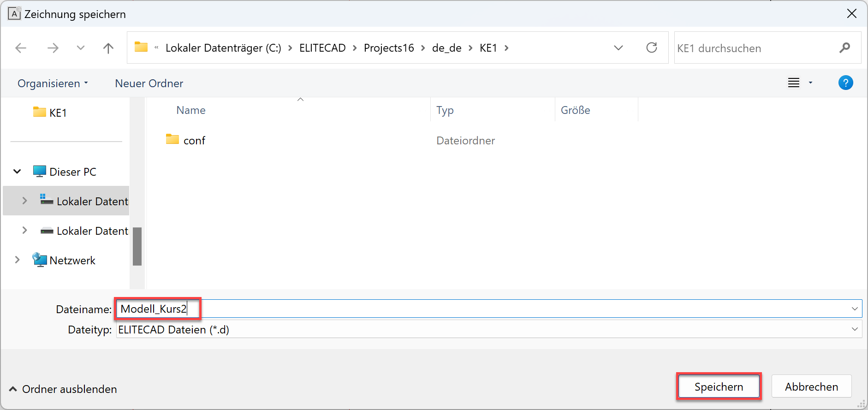Click the view layout icon

pyautogui.click(x=793, y=83)
